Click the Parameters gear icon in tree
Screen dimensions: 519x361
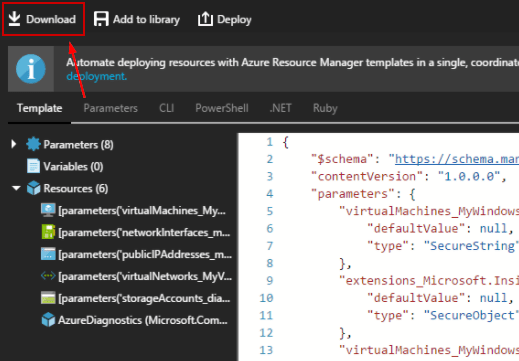click(x=33, y=144)
